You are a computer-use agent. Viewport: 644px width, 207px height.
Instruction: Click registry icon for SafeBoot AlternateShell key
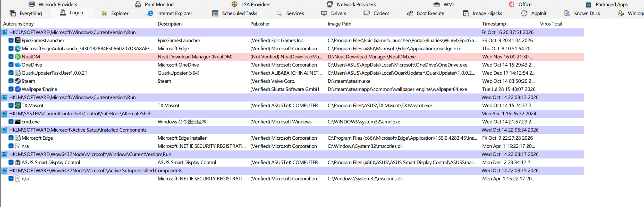[4, 114]
